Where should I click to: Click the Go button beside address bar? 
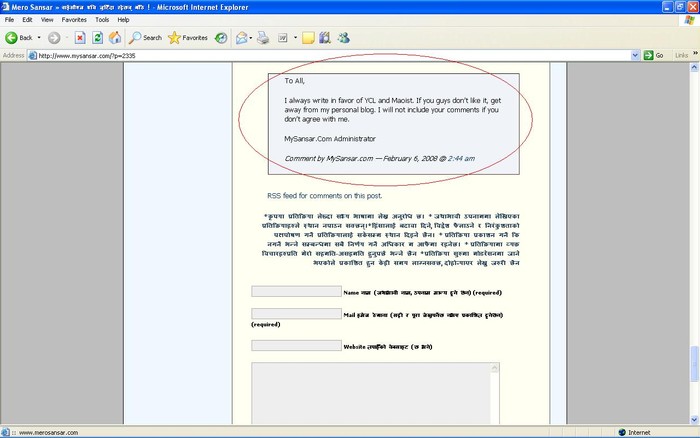[655, 55]
